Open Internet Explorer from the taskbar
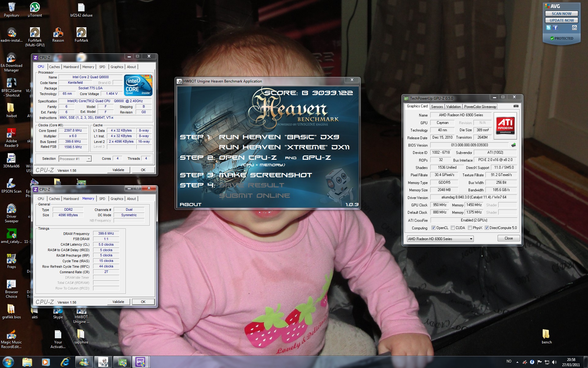 [65, 362]
